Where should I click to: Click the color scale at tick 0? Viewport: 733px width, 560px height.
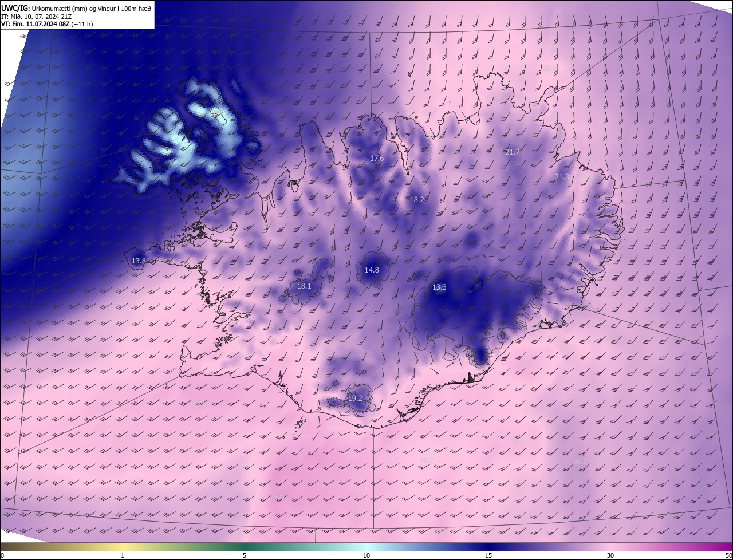[x=2, y=555]
